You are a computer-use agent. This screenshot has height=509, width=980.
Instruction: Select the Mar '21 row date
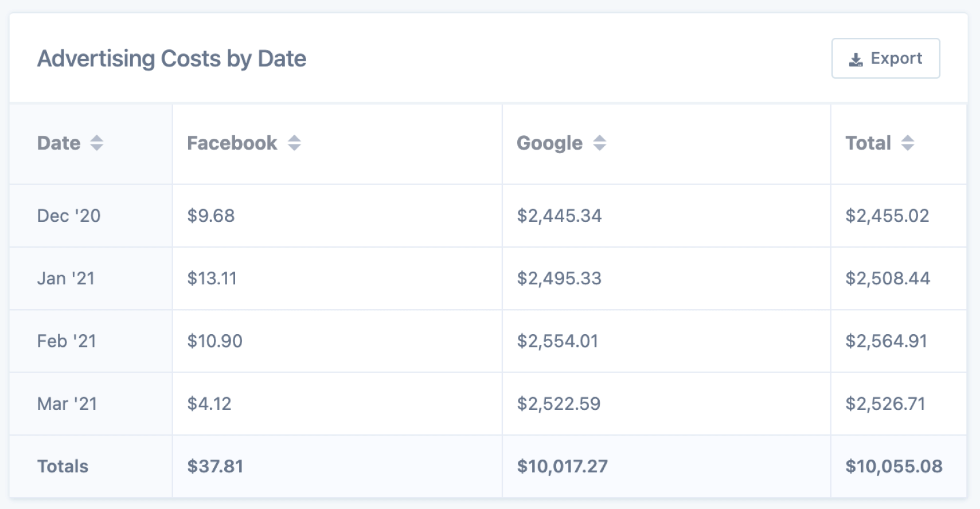(67, 404)
